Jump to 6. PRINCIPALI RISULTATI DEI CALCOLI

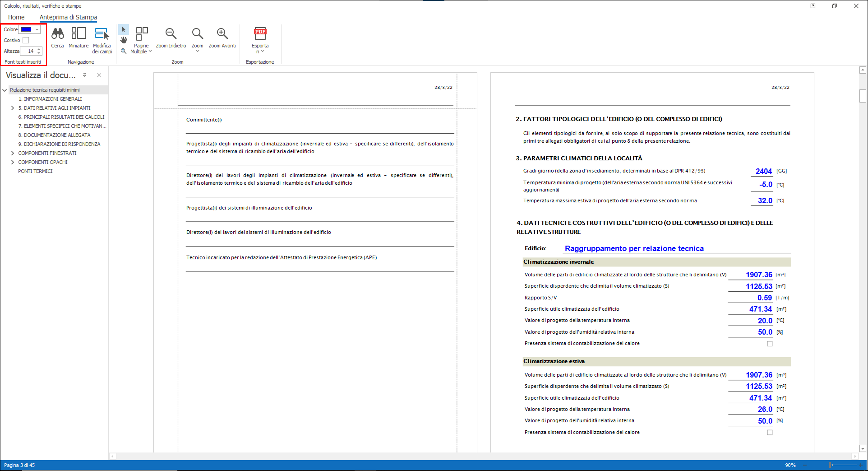pos(61,117)
